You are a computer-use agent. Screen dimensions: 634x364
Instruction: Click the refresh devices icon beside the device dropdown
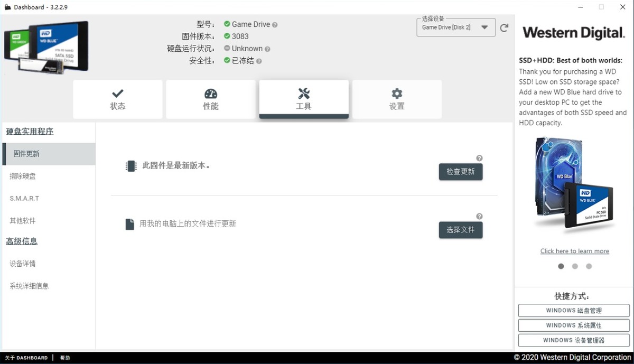click(x=504, y=27)
